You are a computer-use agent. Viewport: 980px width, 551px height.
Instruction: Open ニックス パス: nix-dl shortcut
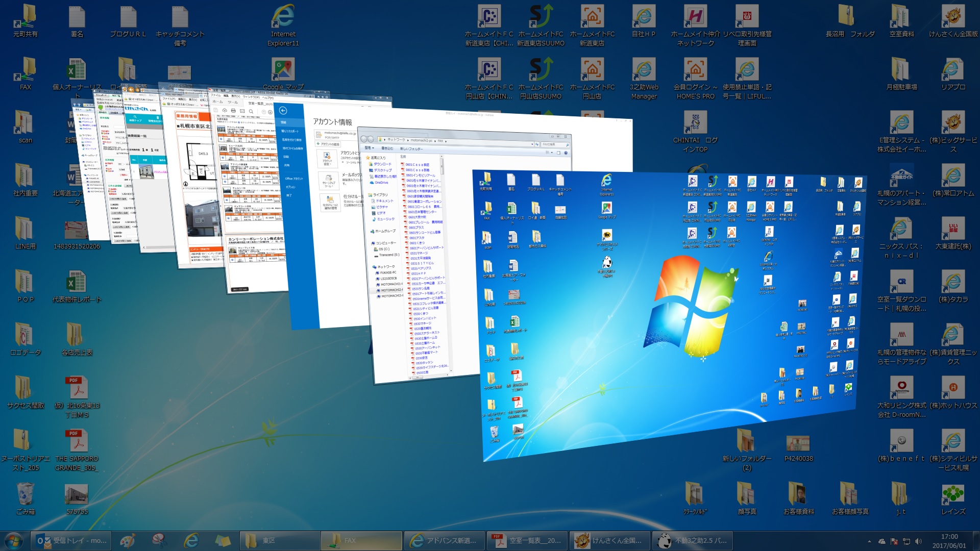click(901, 238)
